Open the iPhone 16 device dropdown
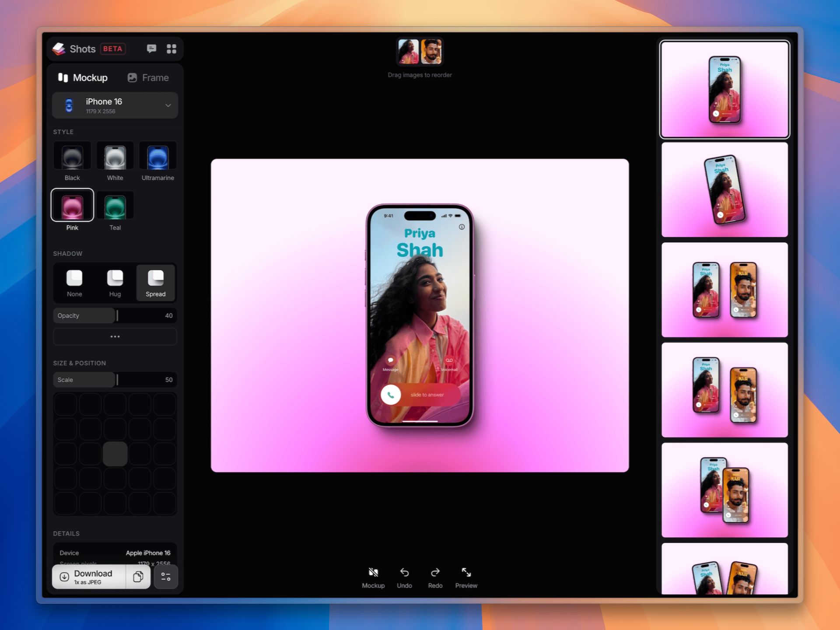The image size is (840, 630). click(115, 105)
